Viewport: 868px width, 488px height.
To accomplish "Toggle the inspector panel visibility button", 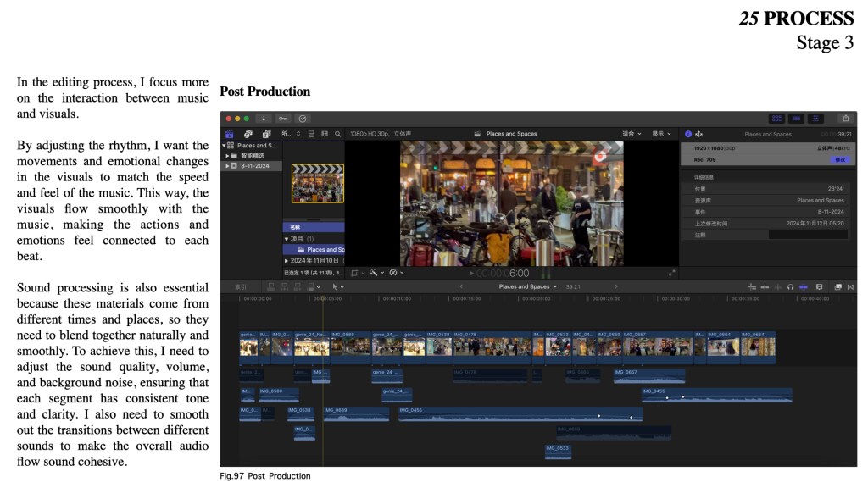I will [x=817, y=119].
